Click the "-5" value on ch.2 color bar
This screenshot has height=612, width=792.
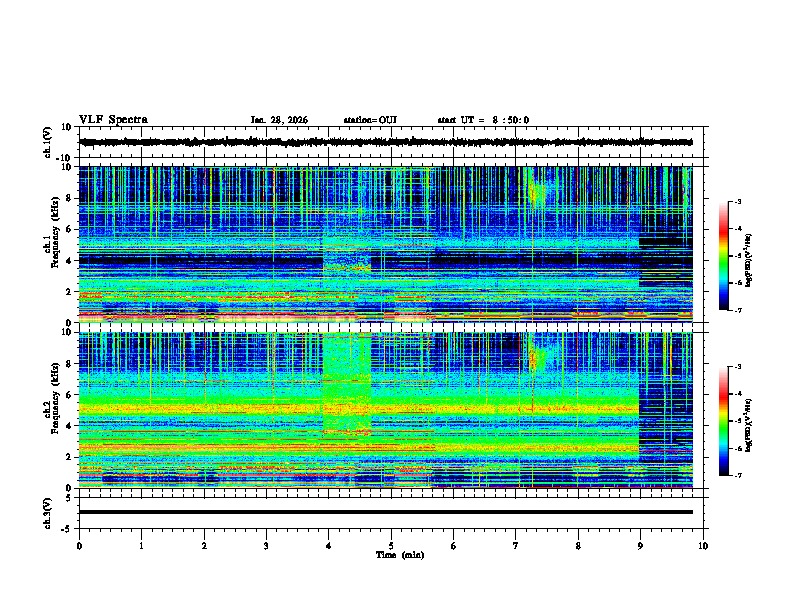[737, 421]
